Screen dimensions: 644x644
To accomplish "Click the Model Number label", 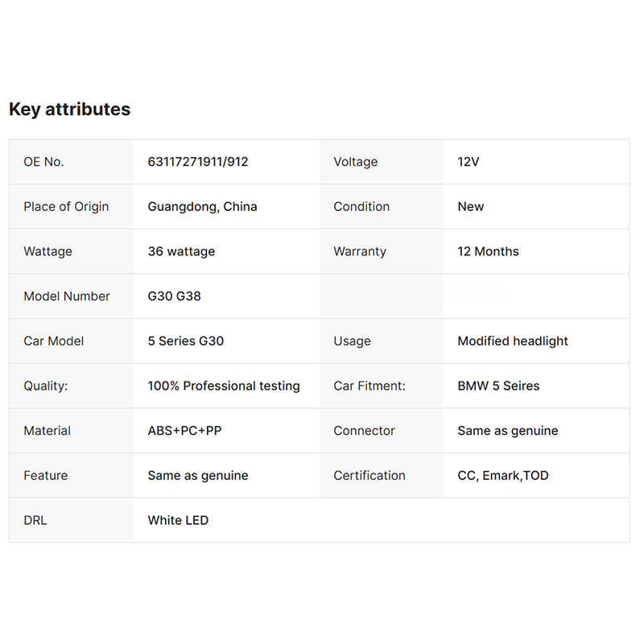I will click(67, 296).
